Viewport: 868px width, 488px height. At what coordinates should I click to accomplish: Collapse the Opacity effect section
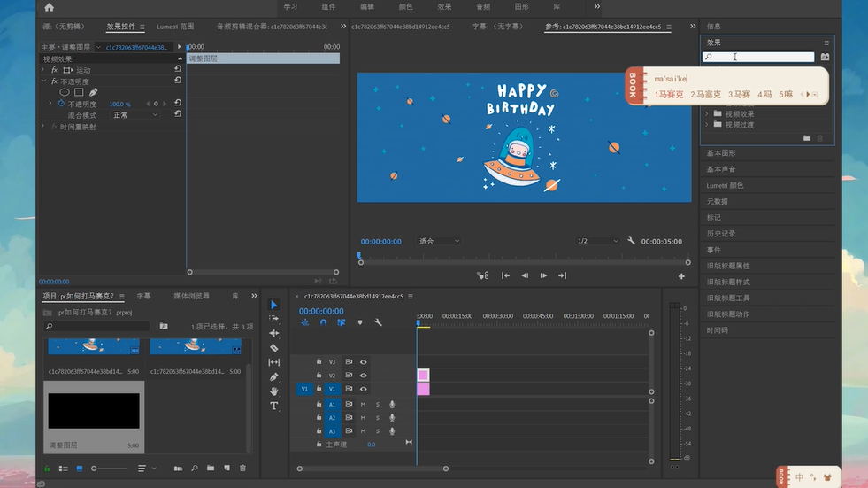coord(43,81)
